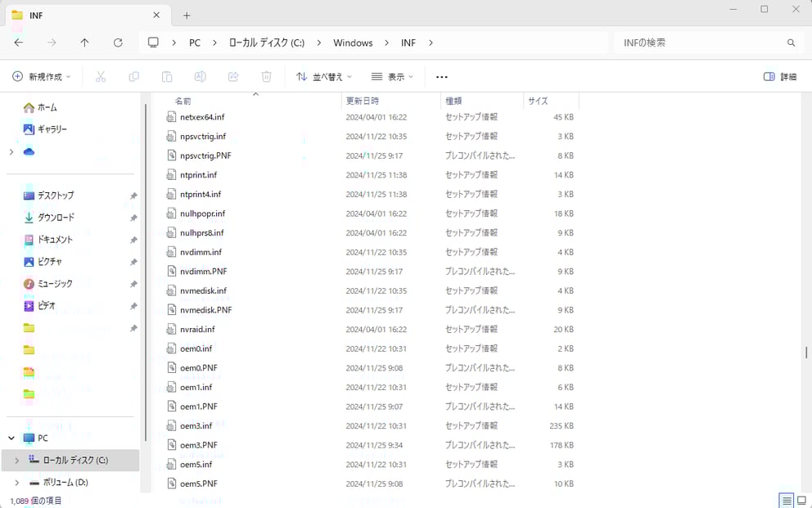Refresh the INF folder view
812x508 pixels.
118,43
